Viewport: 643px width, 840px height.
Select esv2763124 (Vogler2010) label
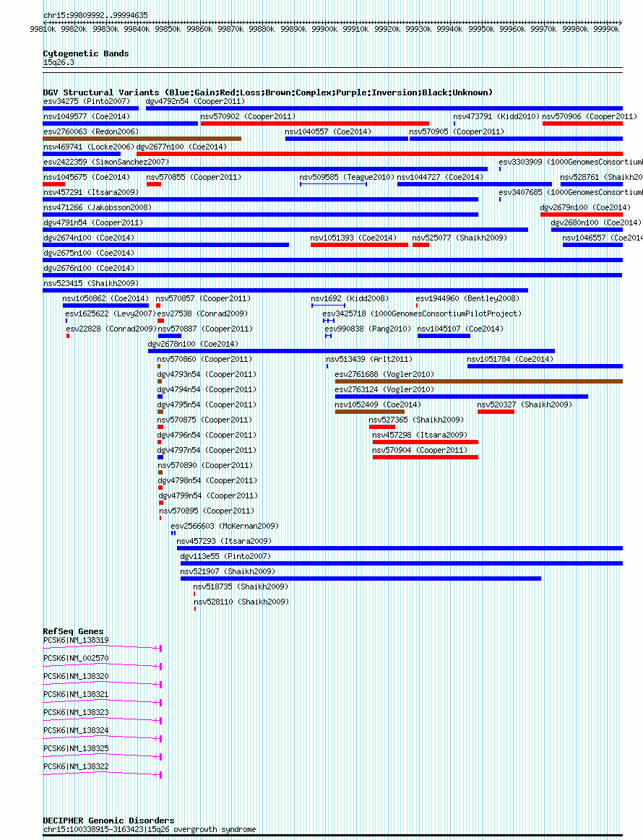(385, 389)
